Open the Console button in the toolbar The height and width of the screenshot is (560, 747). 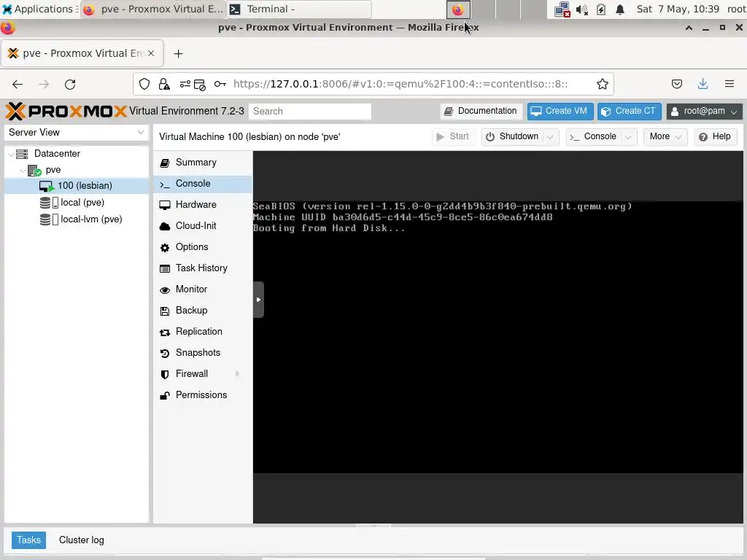pyautogui.click(x=594, y=136)
